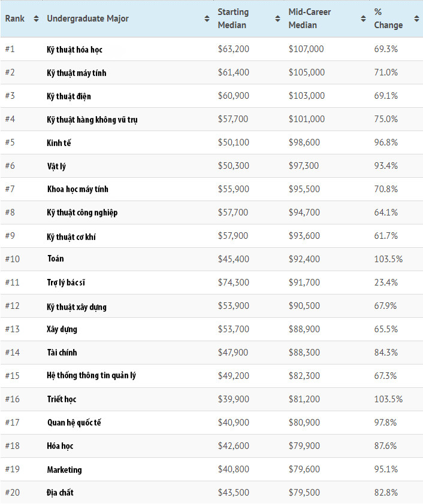Click the 96.8% change value
423x504 pixels.
[x=386, y=142]
